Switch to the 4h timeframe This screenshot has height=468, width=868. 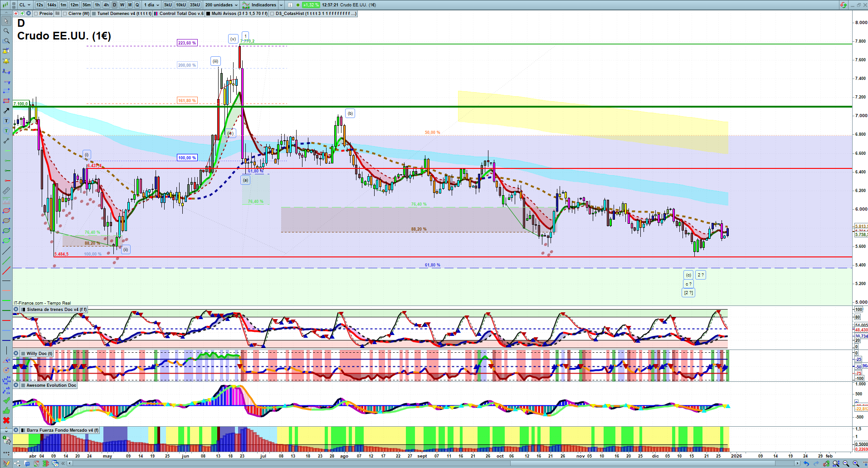click(106, 5)
